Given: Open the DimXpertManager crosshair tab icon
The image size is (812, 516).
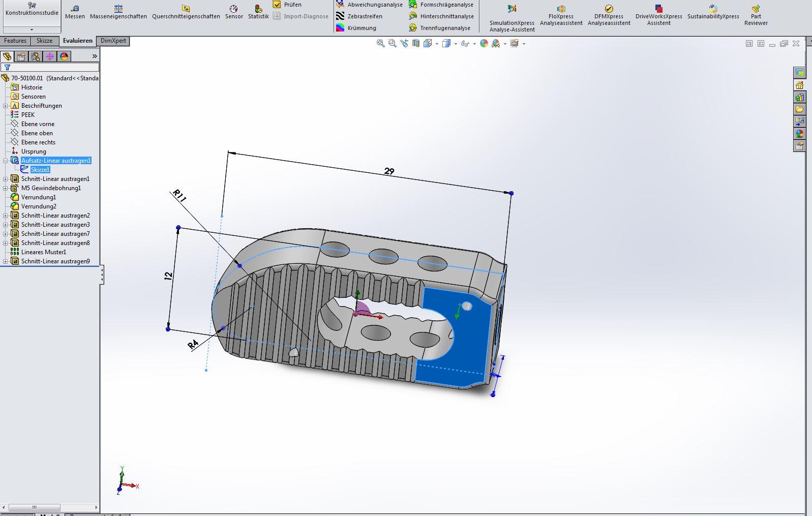Looking at the screenshot, I should pyautogui.click(x=50, y=56).
